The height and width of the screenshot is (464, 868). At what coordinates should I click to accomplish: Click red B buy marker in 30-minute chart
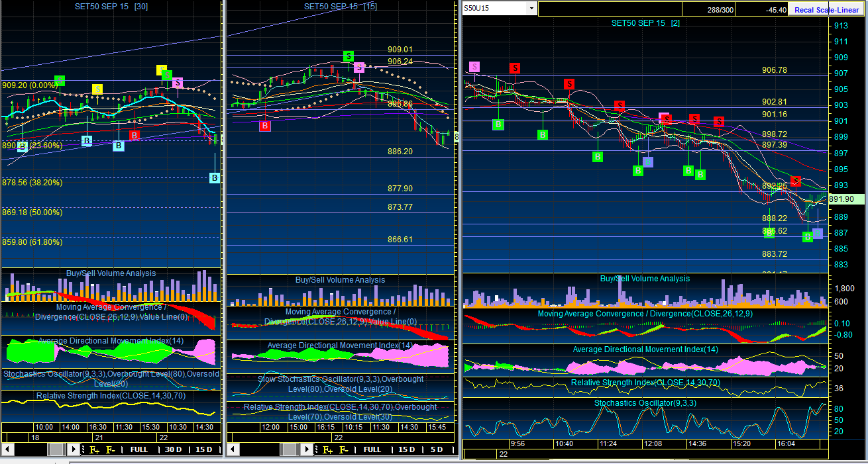tap(135, 135)
